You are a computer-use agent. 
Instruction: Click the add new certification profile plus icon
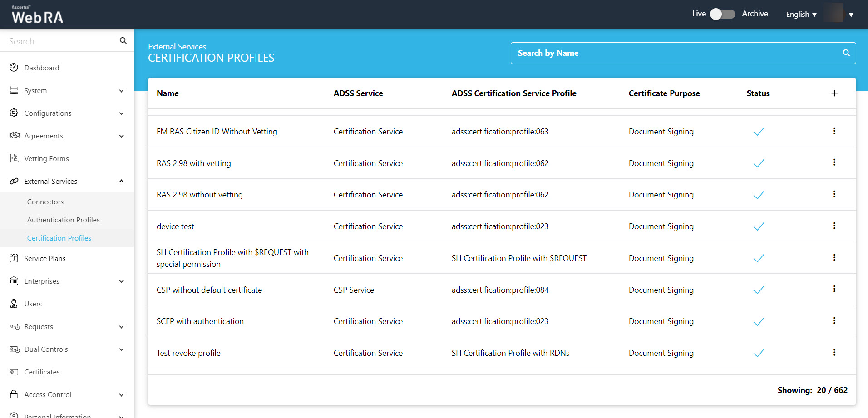click(x=834, y=93)
